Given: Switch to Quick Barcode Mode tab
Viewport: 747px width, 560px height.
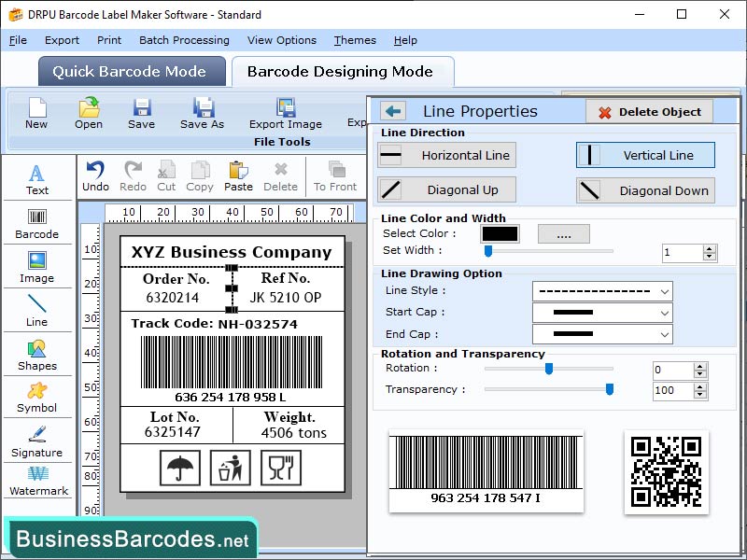Looking at the screenshot, I should (131, 71).
